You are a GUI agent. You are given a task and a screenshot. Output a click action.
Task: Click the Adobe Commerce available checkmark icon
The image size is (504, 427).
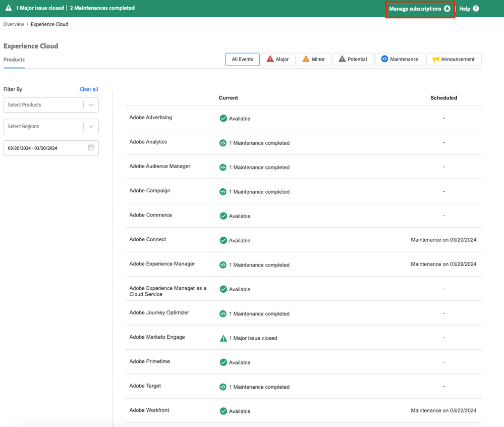pyautogui.click(x=223, y=216)
